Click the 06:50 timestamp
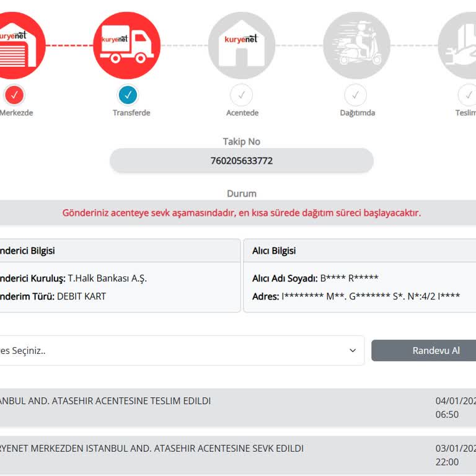The height and width of the screenshot is (476, 476). click(447, 415)
